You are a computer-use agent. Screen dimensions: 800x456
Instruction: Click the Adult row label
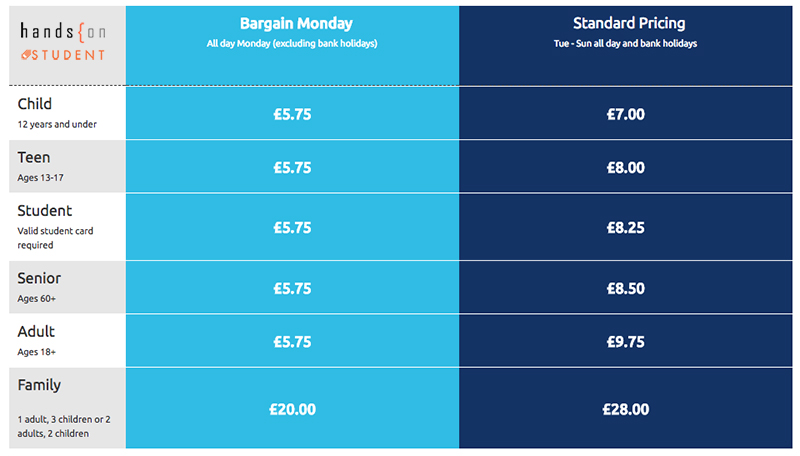(x=36, y=332)
